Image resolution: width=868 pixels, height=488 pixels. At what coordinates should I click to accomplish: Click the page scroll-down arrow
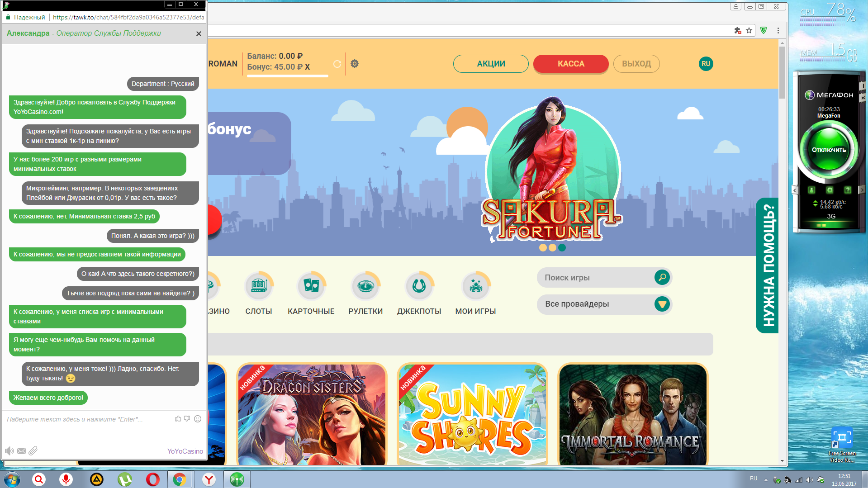(782, 461)
